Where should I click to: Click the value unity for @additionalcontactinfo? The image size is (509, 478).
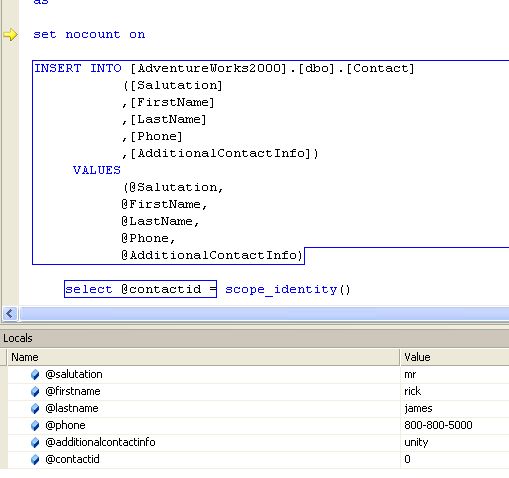[x=416, y=443]
